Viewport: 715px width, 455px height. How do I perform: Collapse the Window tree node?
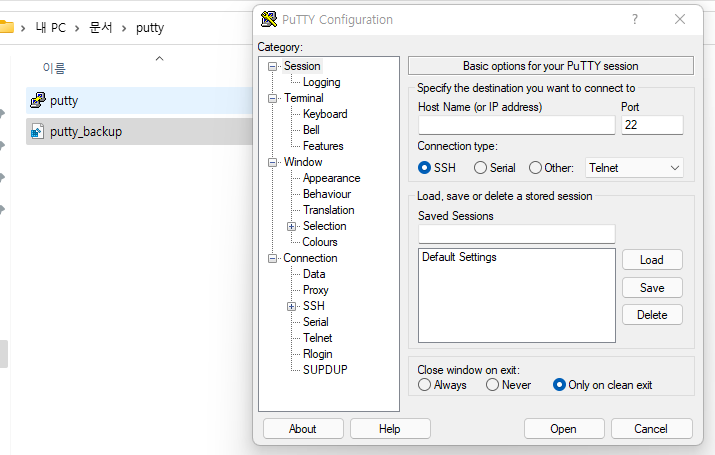[x=272, y=162]
